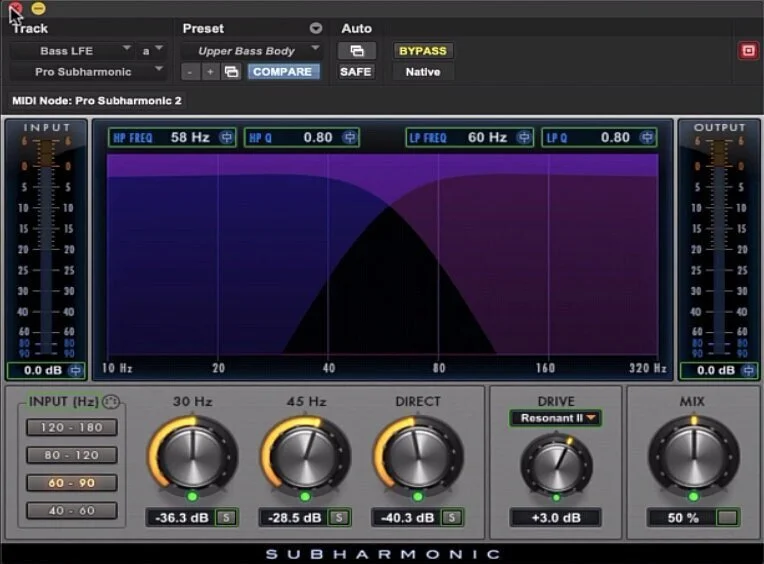
Task: Click the SAFE automation button
Action: [356, 72]
